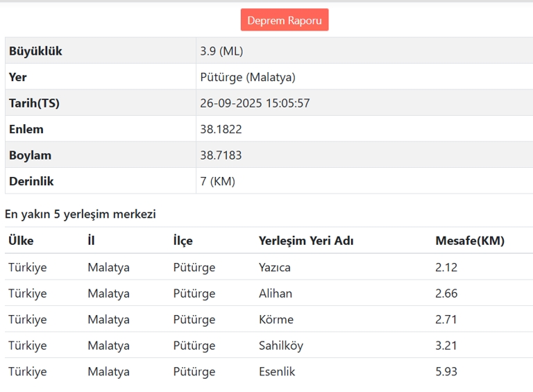
Task: Click the Deprem Raporu button
Action: click(285, 20)
